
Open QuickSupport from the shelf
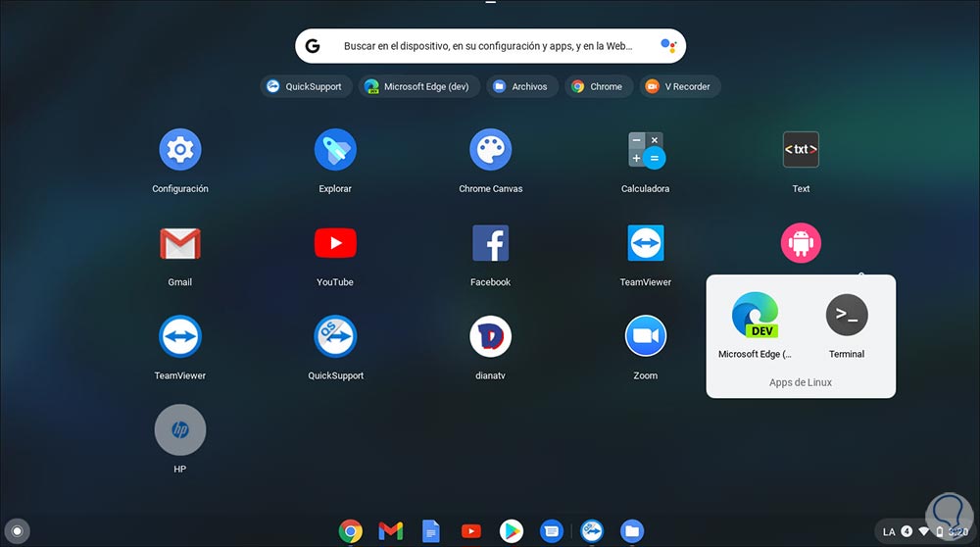pyautogui.click(x=592, y=531)
